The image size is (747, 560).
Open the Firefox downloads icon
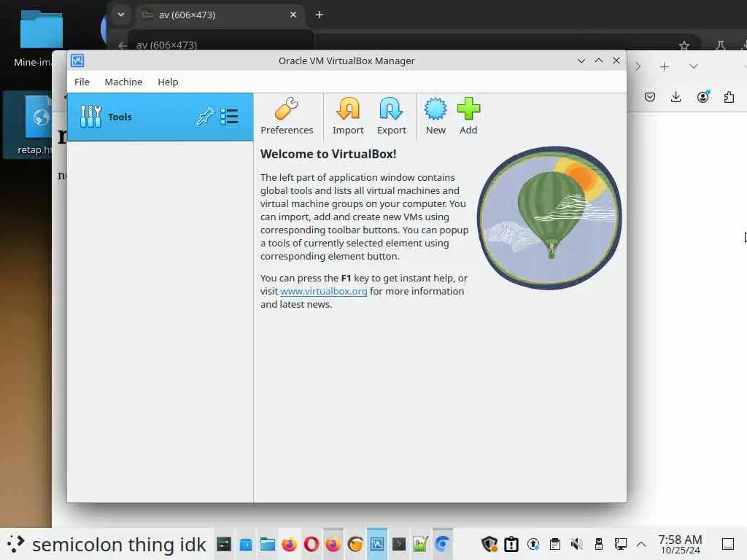point(676,97)
